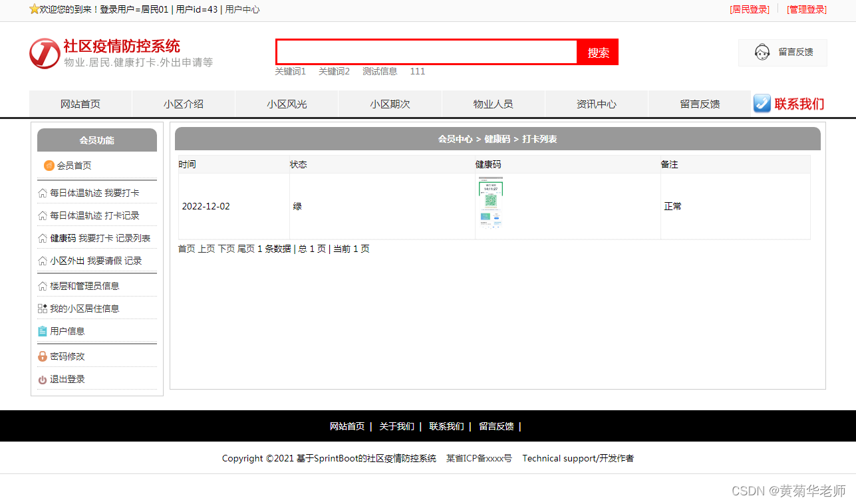Click 111 suggested keyword under search box

pos(417,71)
